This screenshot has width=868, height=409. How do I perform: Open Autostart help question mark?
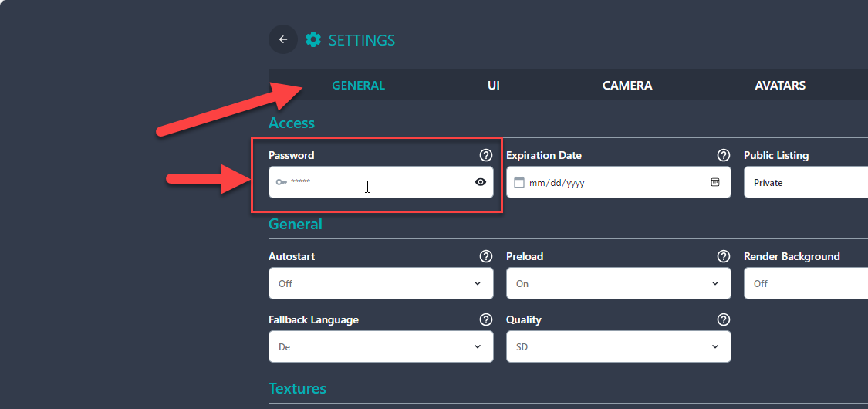point(485,256)
